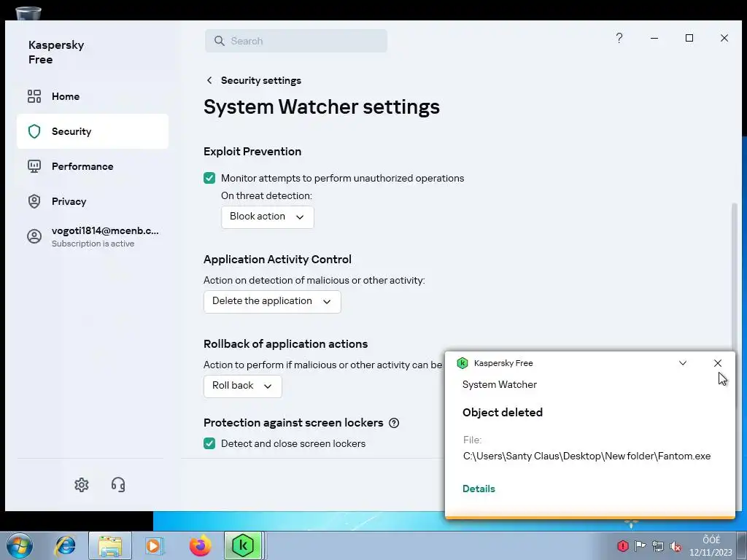The width and height of the screenshot is (747, 560).
Task: Click the Security settings breadcrumb link
Action: (x=261, y=80)
